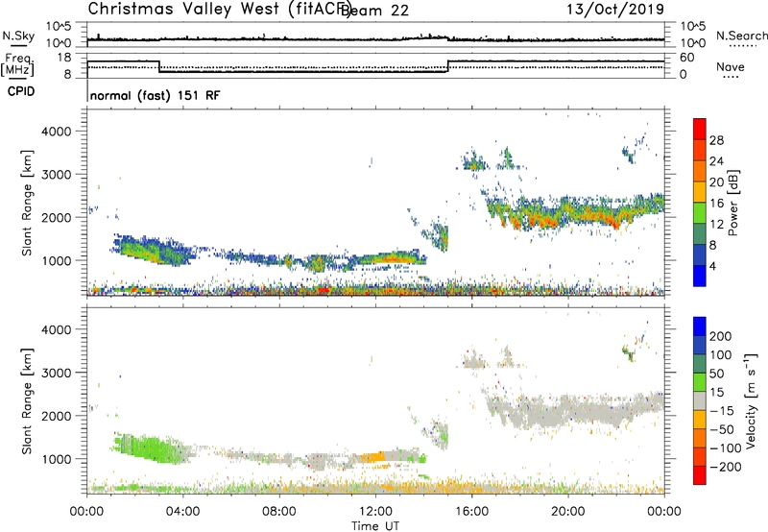768x532 pixels.
Task: Click the '28' label on power colorbar
Action: tap(716, 140)
